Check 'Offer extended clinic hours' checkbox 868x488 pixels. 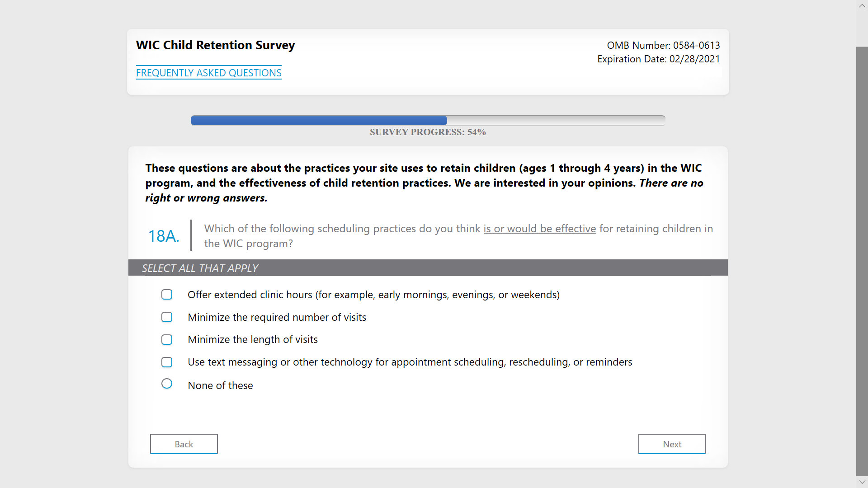coord(167,295)
